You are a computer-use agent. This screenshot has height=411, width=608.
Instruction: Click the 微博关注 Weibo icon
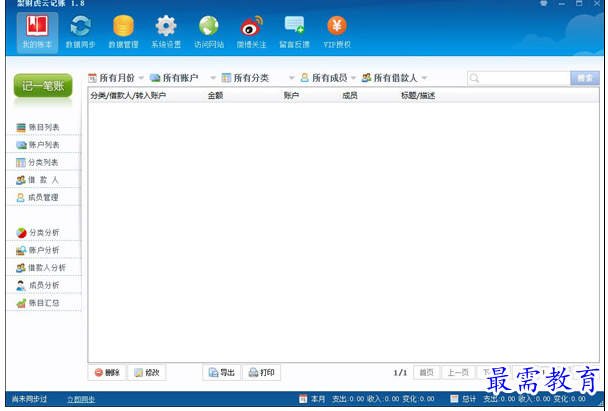coord(252,33)
